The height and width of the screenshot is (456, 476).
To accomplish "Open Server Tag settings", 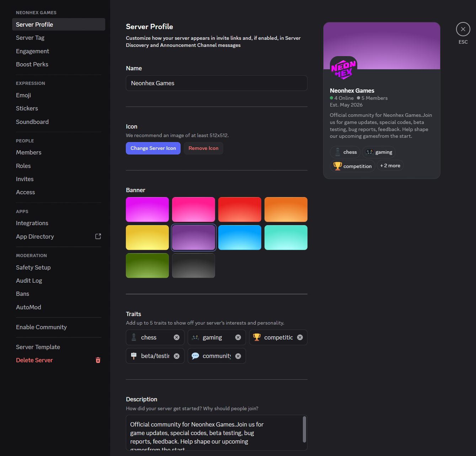I will [x=59, y=38].
